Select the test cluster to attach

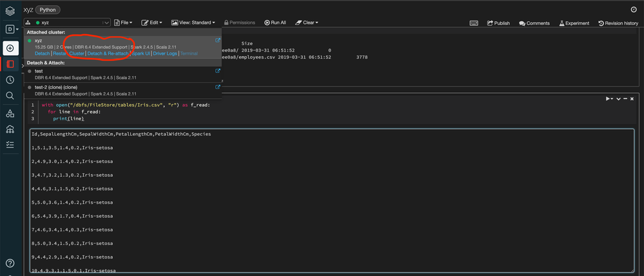pyautogui.click(x=39, y=71)
